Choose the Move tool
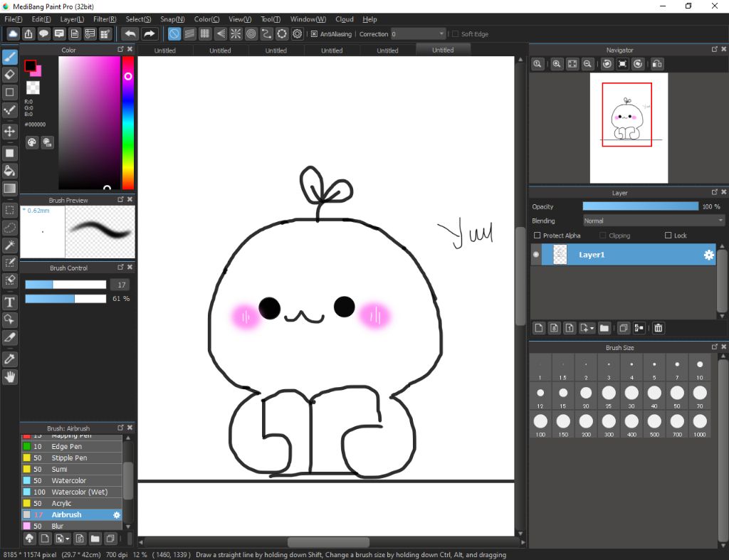 pyautogui.click(x=10, y=131)
